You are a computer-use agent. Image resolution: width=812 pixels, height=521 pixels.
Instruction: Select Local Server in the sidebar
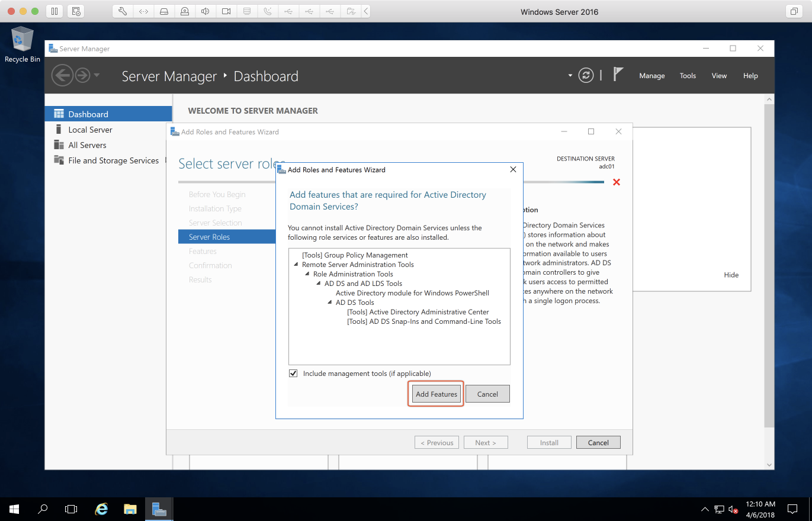[90, 130]
